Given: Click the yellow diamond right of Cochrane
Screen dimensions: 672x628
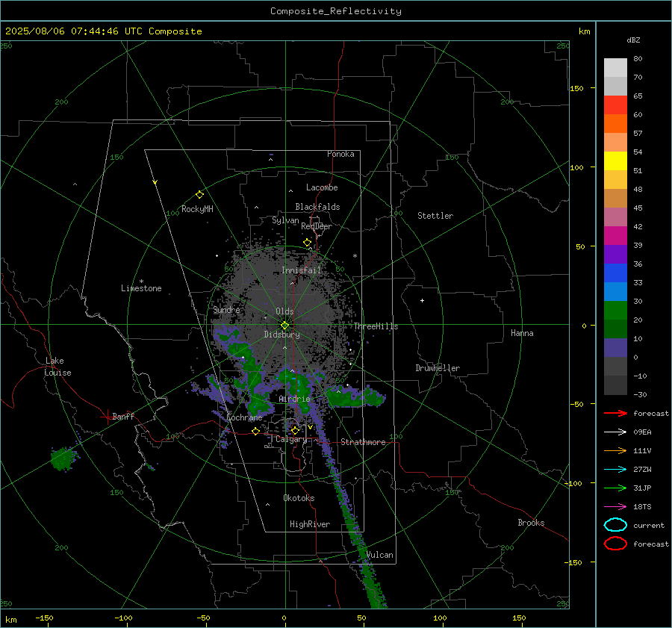Looking at the screenshot, I should pyautogui.click(x=255, y=431).
